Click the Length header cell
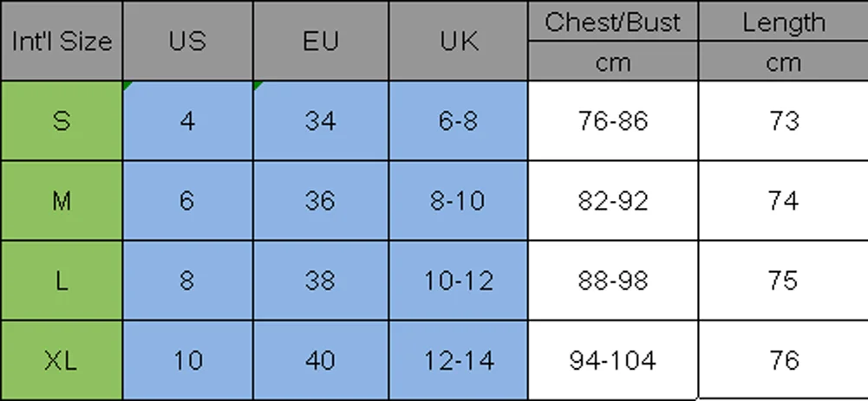 point(783,22)
